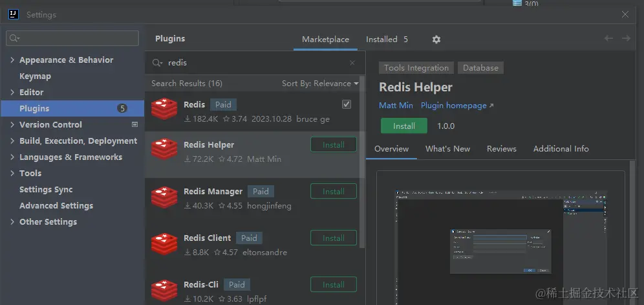Click the Paid label on Redis Manager
Screen dimensions: 644x305
point(261,192)
